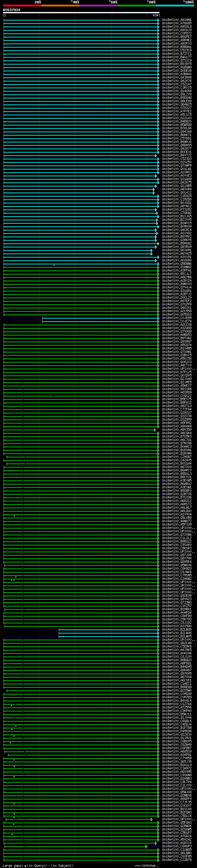Click the label UniRef100_Q0IKM1
197x868 pixels.
[x=177, y=250]
